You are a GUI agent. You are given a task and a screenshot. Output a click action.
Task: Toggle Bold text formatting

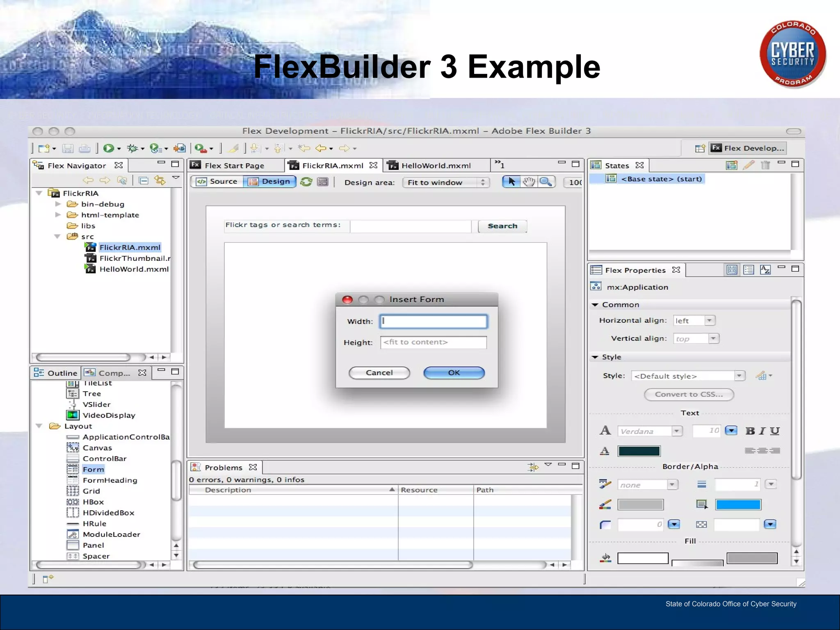[x=750, y=431]
